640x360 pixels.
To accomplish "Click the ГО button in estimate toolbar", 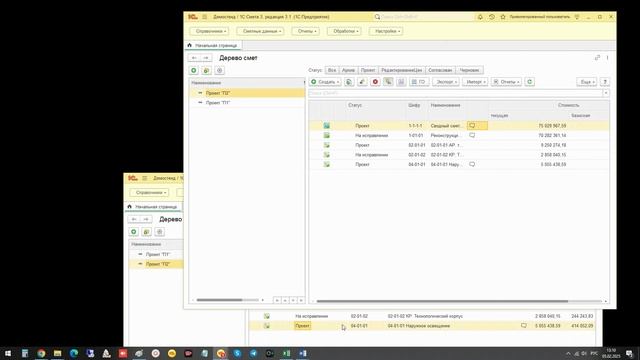I will 419,82.
